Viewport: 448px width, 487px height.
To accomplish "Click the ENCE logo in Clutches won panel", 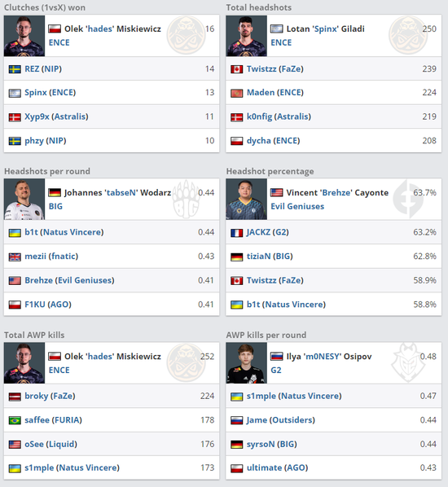I will click(x=186, y=35).
